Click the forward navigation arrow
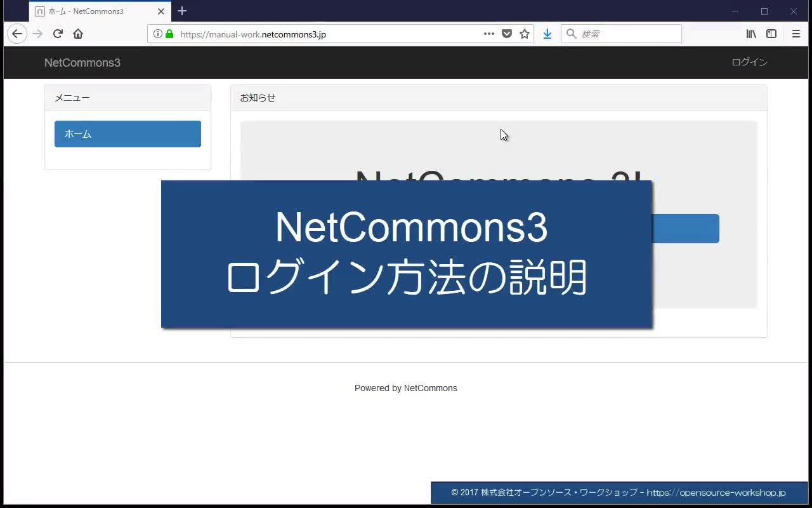Viewport: 812px width, 508px height. (37, 34)
